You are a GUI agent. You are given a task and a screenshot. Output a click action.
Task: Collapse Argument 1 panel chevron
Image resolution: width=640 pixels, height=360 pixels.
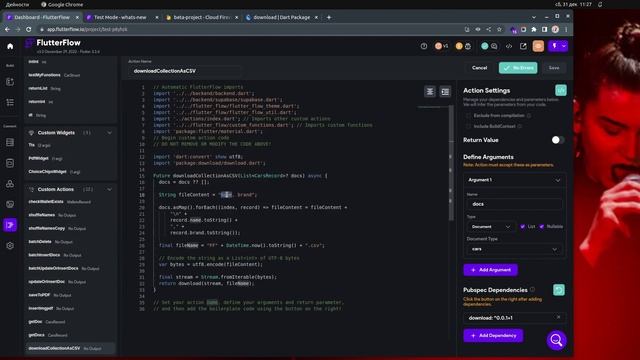pyautogui.click(x=558, y=180)
